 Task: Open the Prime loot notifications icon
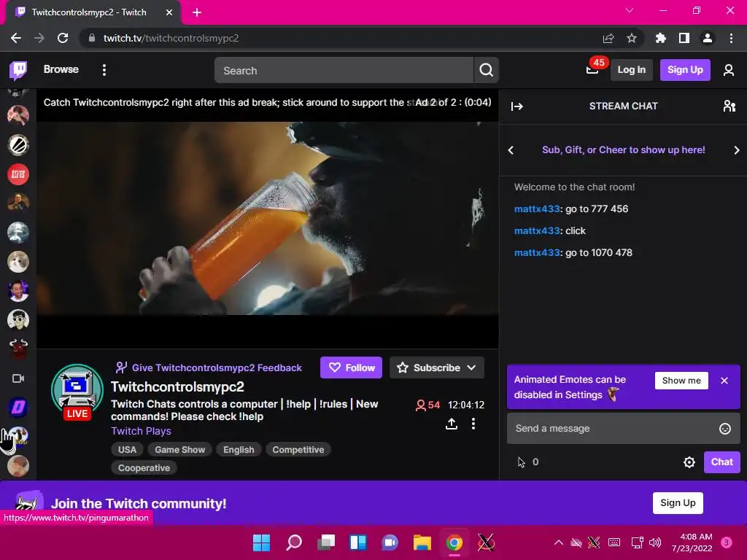592,70
